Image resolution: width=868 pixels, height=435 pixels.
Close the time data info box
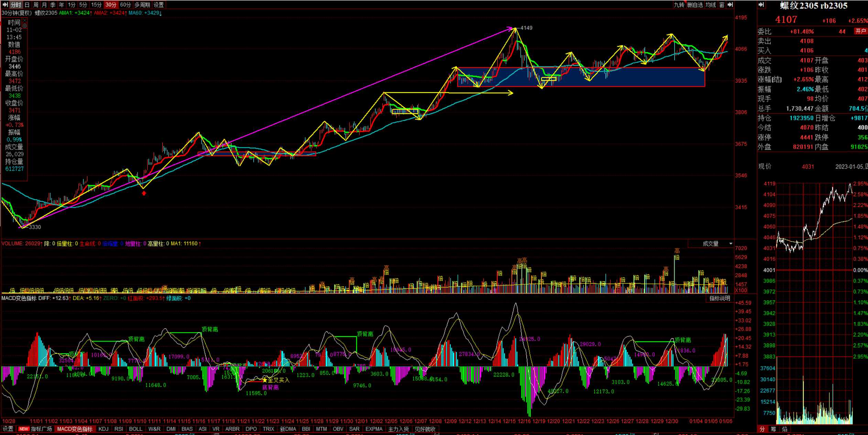(x=25, y=21)
